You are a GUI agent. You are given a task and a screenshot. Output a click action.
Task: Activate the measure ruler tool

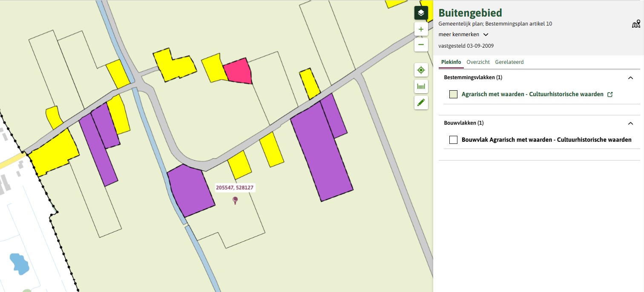[421, 86]
